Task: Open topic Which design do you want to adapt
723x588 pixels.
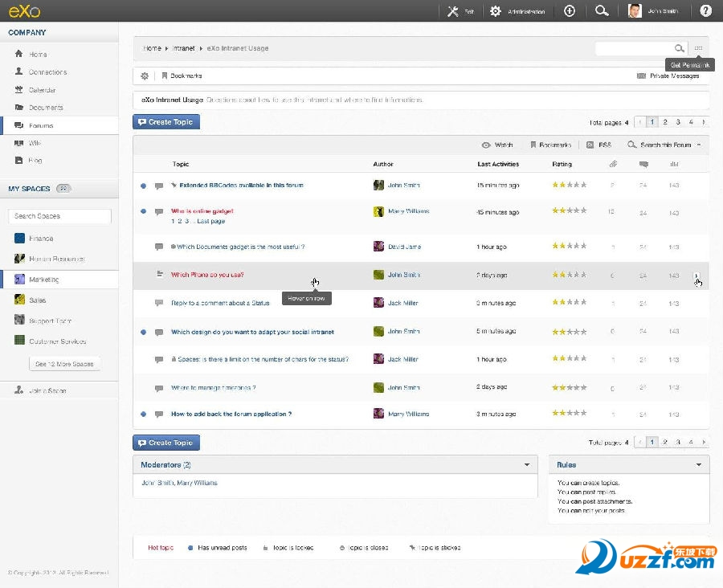Action: pos(252,332)
